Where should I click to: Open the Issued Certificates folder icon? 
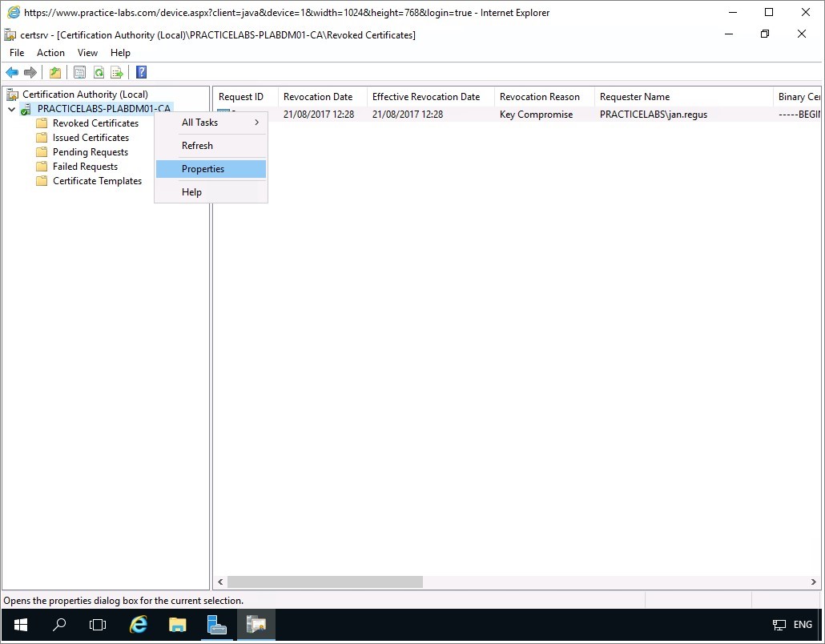point(42,138)
